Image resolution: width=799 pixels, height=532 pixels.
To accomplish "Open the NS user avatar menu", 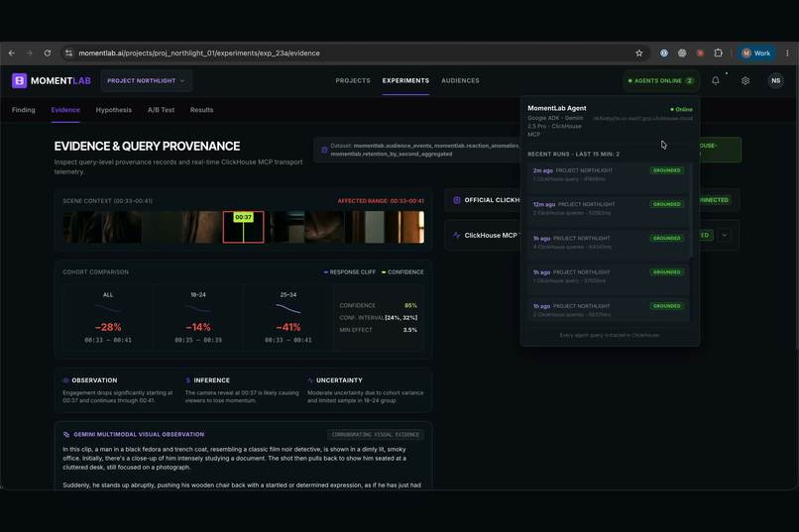I will click(x=775, y=80).
